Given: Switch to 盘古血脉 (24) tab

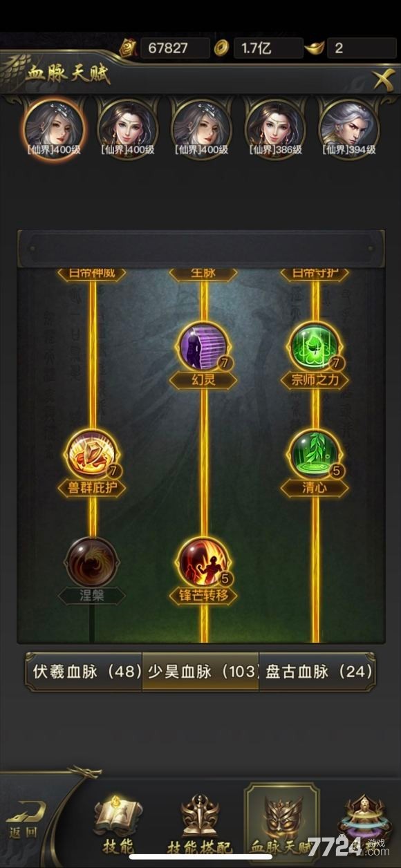Looking at the screenshot, I should (x=317, y=671).
